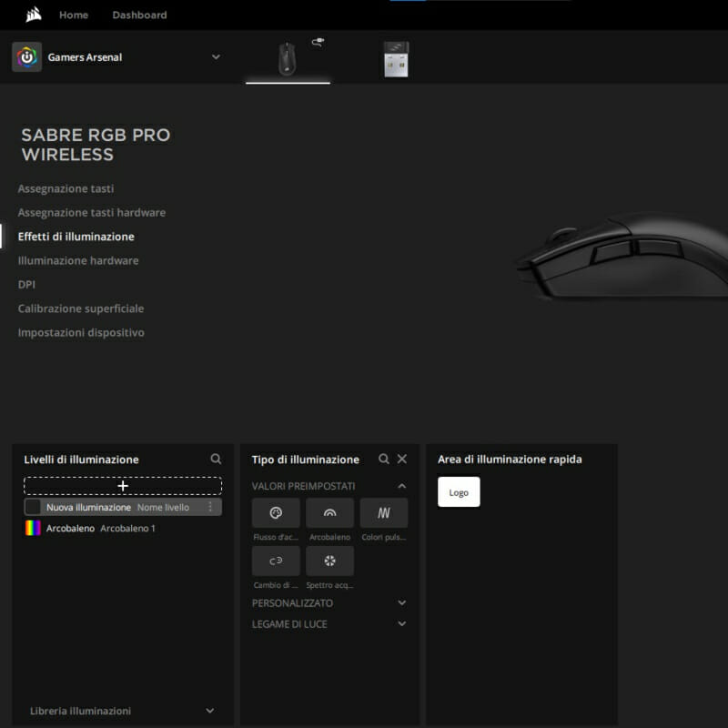Choose the Flusso d'acqua lighting preset

(x=276, y=513)
